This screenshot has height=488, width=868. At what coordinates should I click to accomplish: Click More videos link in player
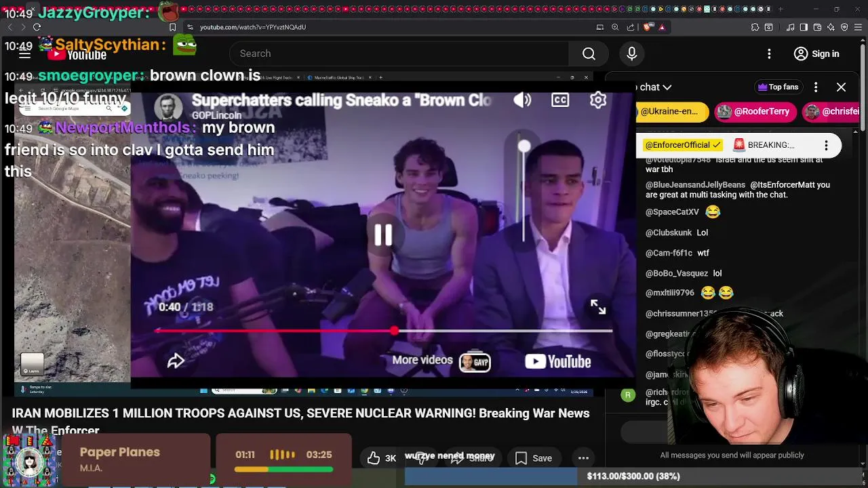click(422, 360)
